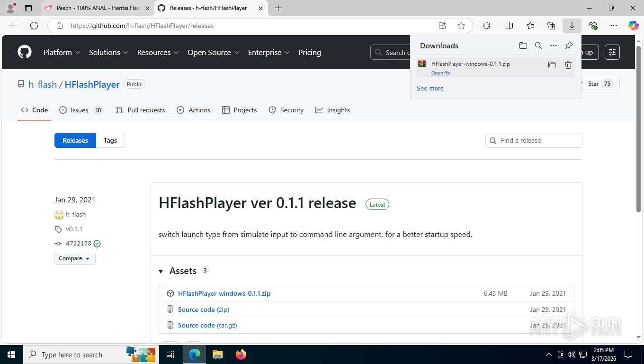Screen dimensions: 644x364
Task: Click the Star repository button
Action: pyautogui.click(x=599, y=83)
